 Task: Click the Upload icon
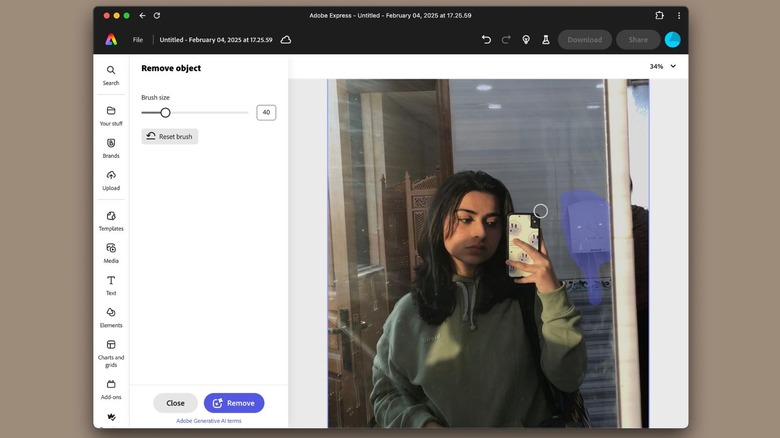[x=110, y=177]
